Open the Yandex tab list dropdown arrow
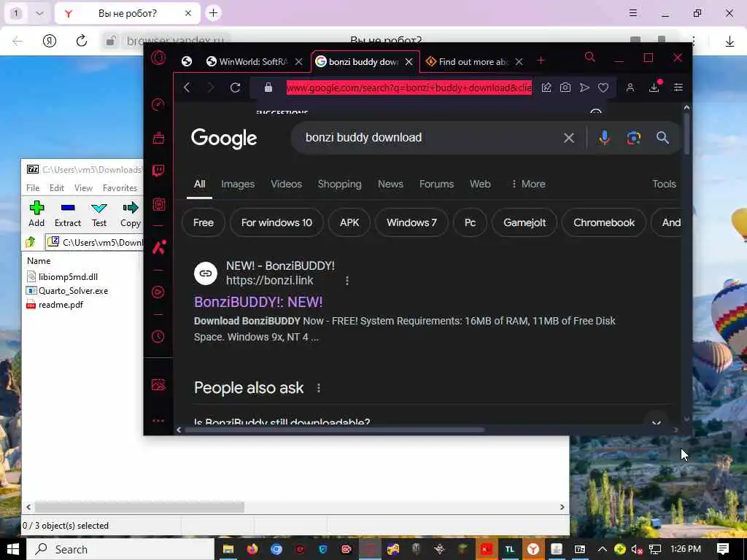Screen dimensions: 747x560 coord(39,13)
